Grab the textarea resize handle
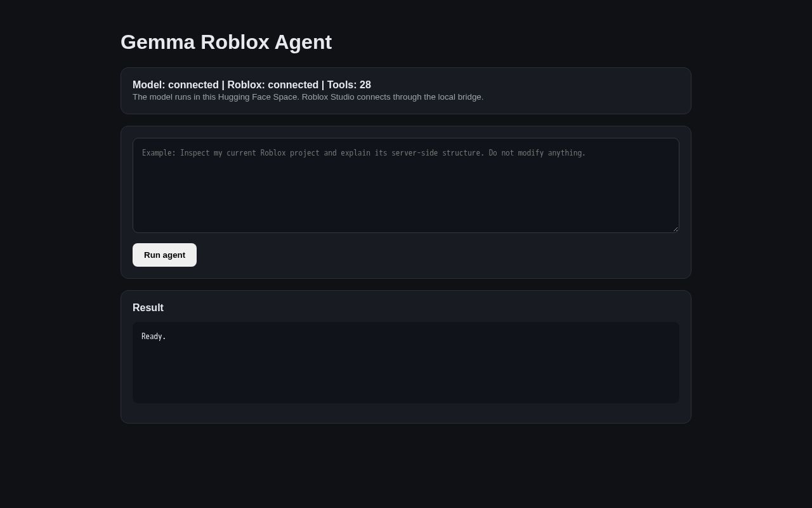 point(674,228)
